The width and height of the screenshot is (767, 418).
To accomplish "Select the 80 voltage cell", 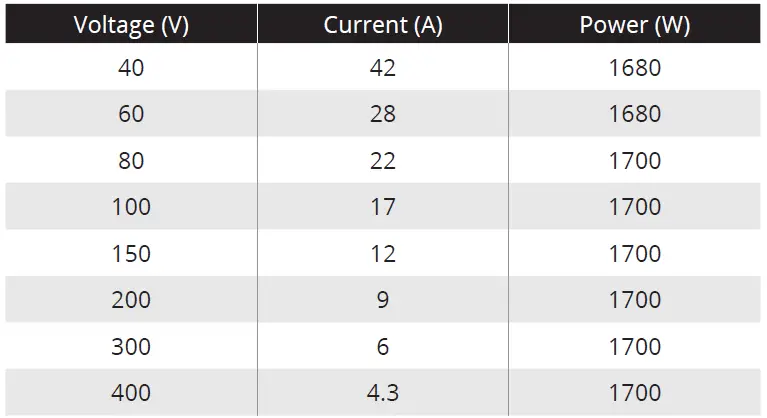I will point(131,161).
